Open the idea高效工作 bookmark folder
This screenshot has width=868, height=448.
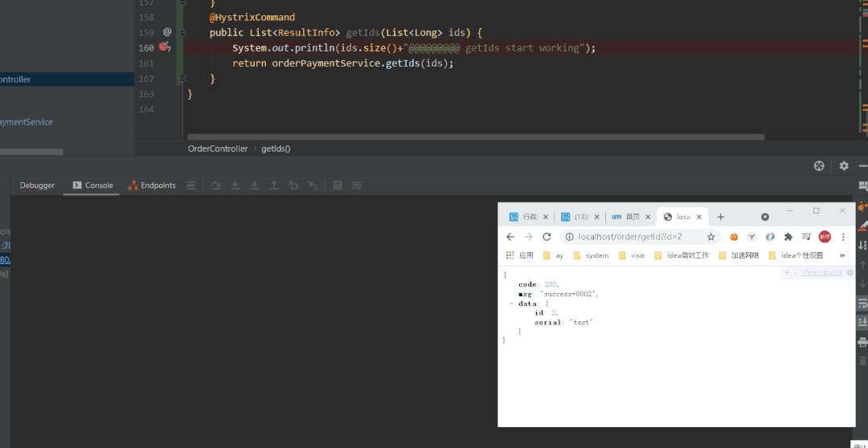(682, 255)
